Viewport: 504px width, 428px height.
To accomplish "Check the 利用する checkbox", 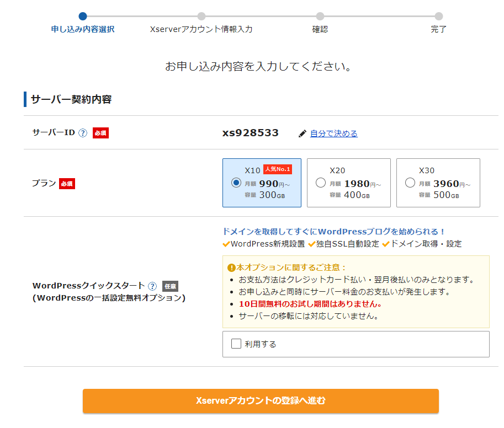I will point(236,344).
